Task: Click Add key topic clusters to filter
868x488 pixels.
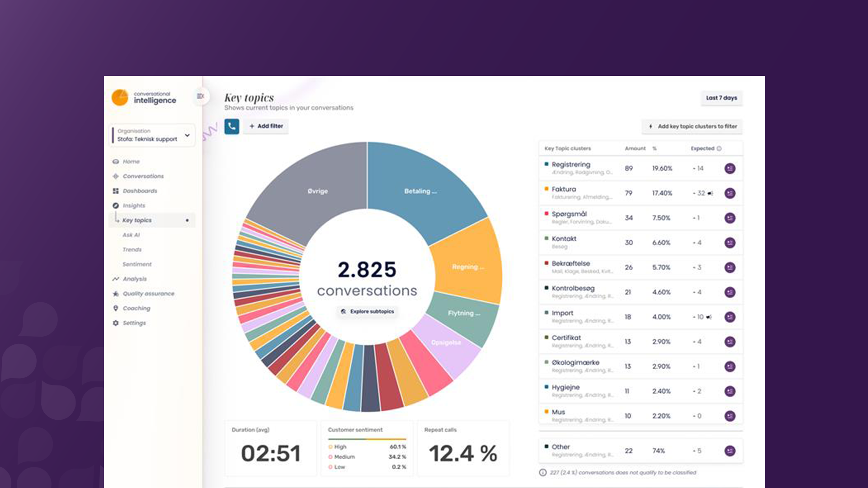Action: pyautogui.click(x=692, y=127)
